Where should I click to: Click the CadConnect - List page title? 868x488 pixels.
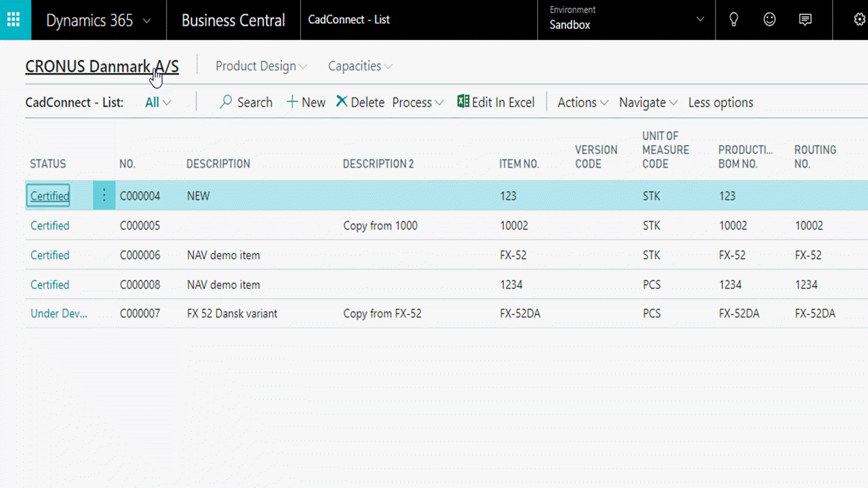click(349, 20)
